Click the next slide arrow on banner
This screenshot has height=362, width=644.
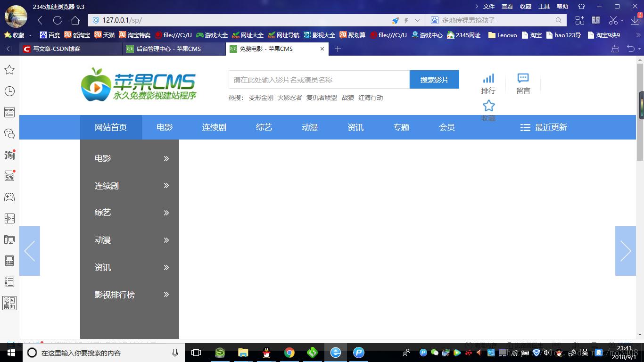point(625,251)
